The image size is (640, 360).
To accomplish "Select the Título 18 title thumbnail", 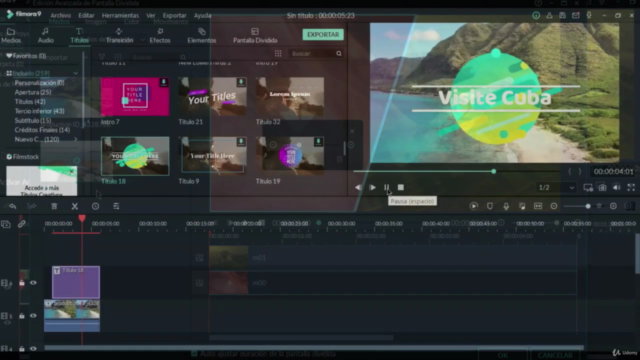I will click(135, 156).
